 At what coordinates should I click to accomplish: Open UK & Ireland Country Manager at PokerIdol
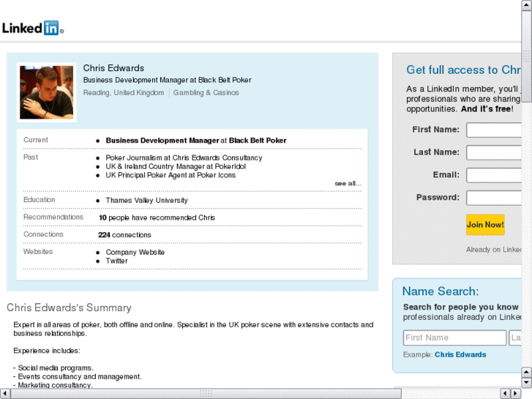point(176,166)
